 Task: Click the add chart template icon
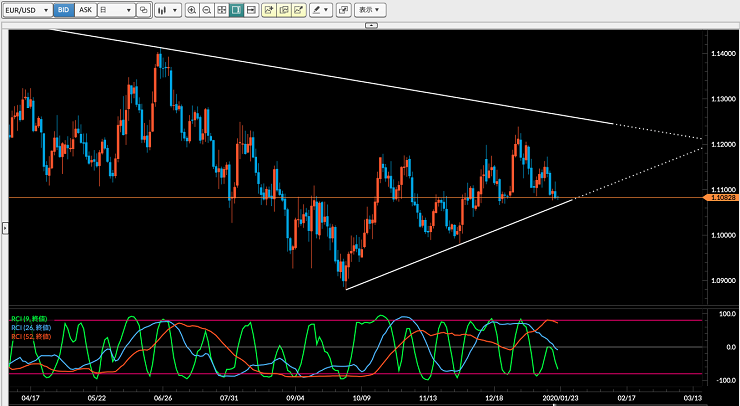(269, 10)
